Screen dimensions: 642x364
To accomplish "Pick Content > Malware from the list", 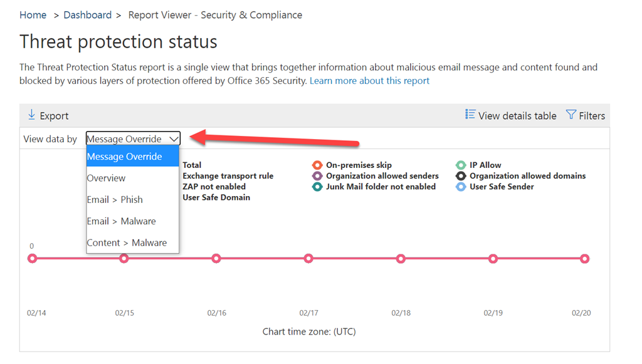I will point(127,242).
